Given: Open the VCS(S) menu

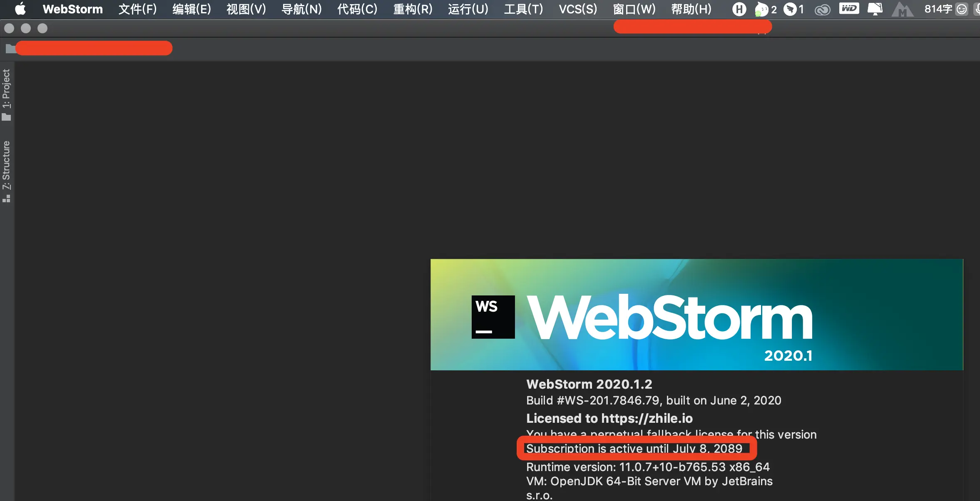Looking at the screenshot, I should (577, 9).
